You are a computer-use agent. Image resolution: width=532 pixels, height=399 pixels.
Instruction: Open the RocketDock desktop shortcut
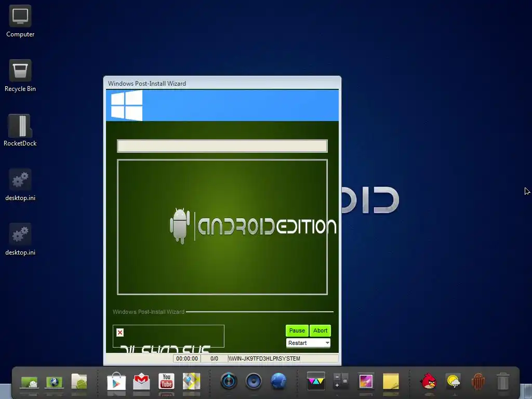tap(20, 130)
